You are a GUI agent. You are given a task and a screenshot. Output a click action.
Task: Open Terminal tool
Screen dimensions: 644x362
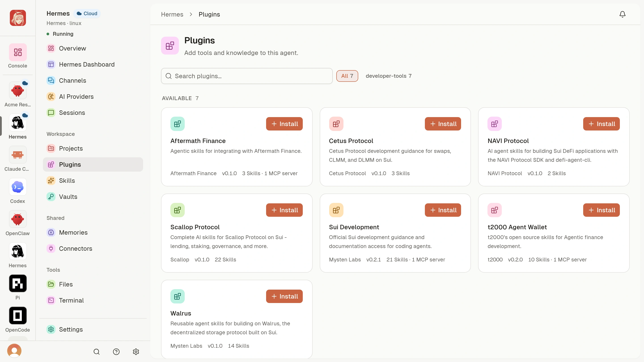click(93, 300)
